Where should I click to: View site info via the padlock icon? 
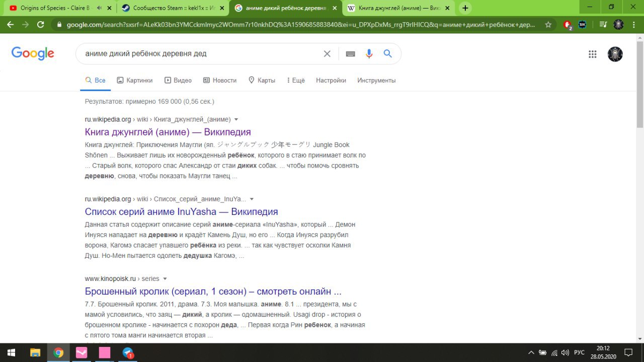click(59, 24)
